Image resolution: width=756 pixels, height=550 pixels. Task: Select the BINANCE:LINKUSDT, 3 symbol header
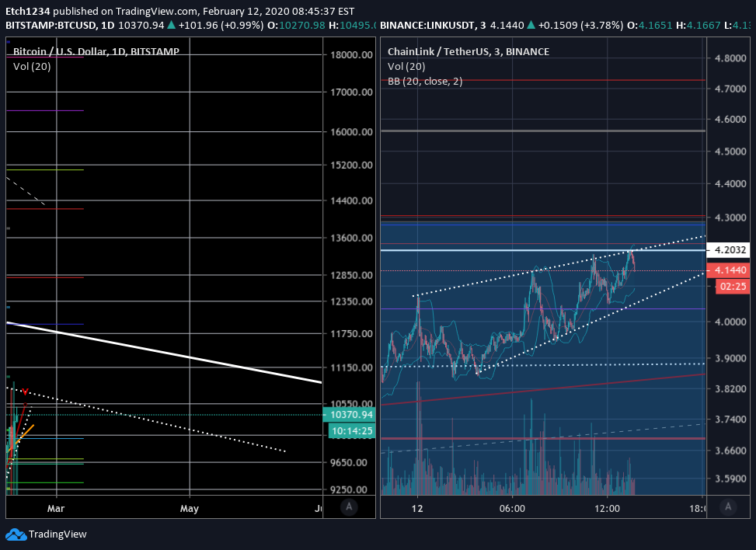click(x=433, y=25)
